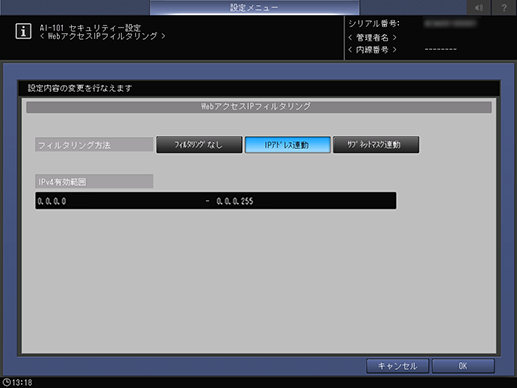Click the IPv4 start address 0.0.0.0
The width and height of the screenshot is (517, 388).
[x=52, y=201]
